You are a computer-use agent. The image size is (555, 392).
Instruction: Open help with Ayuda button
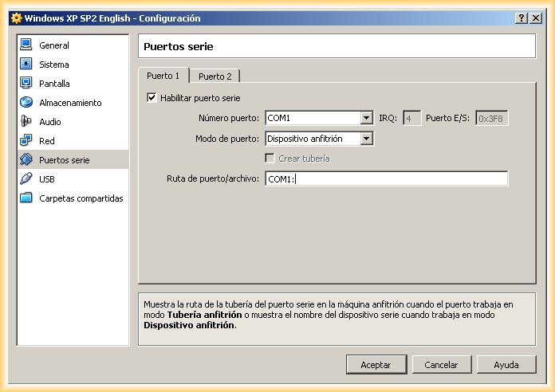506,365
